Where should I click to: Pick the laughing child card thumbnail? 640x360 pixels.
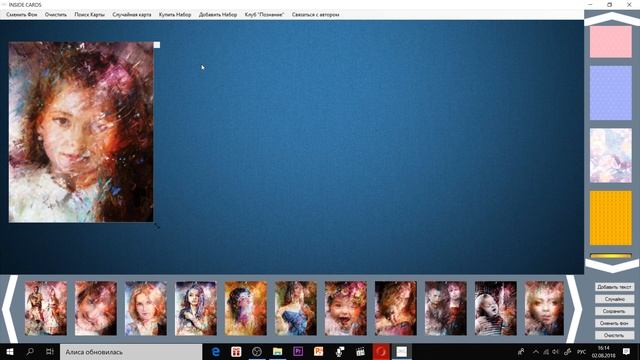(x=346, y=308)
